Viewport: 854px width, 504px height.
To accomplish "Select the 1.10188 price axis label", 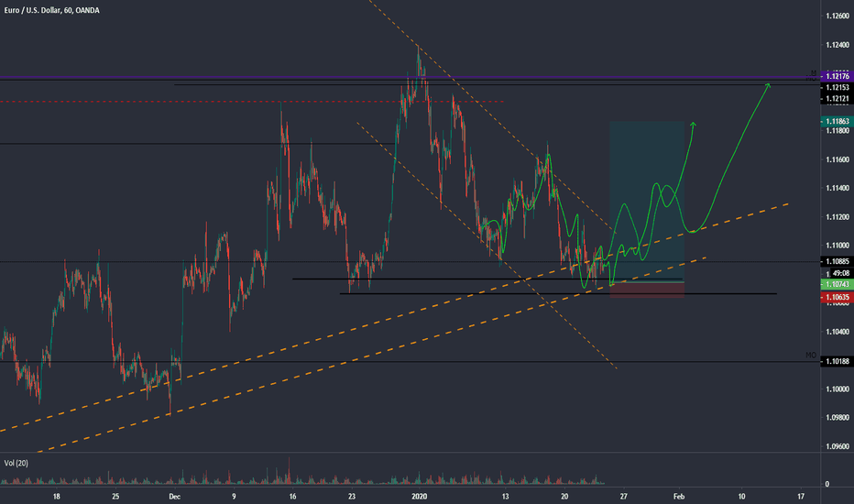I will [835, 362].
